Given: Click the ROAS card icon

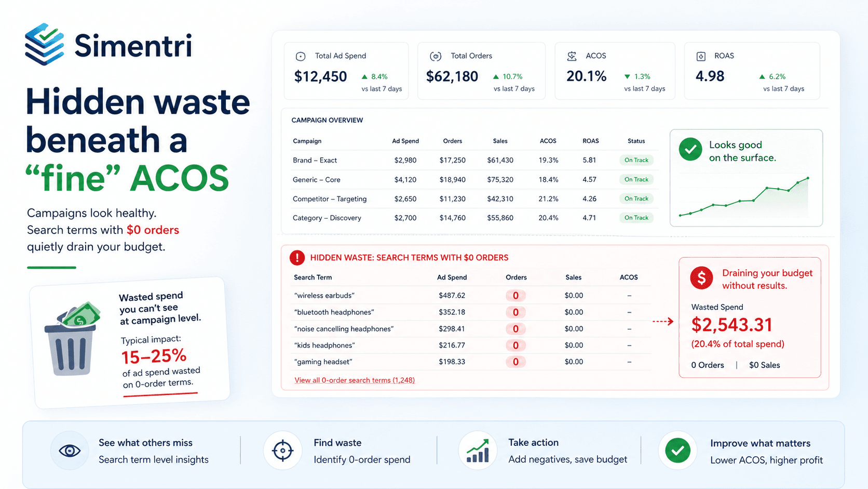Looking at the screenshot, I should [701, 56].
